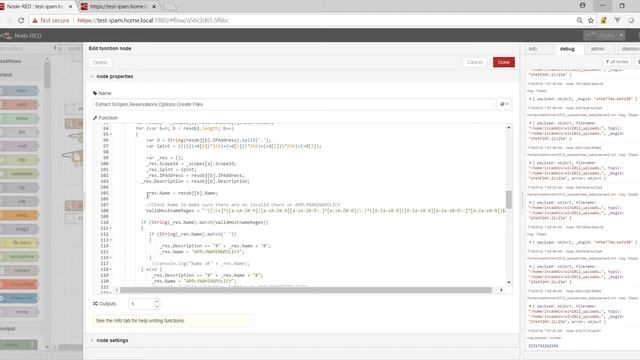The width and height of the screenshot is (640, 360).
Task: Click line 108 ValidHostnameRegex code
Action: [x=325, y=211]
